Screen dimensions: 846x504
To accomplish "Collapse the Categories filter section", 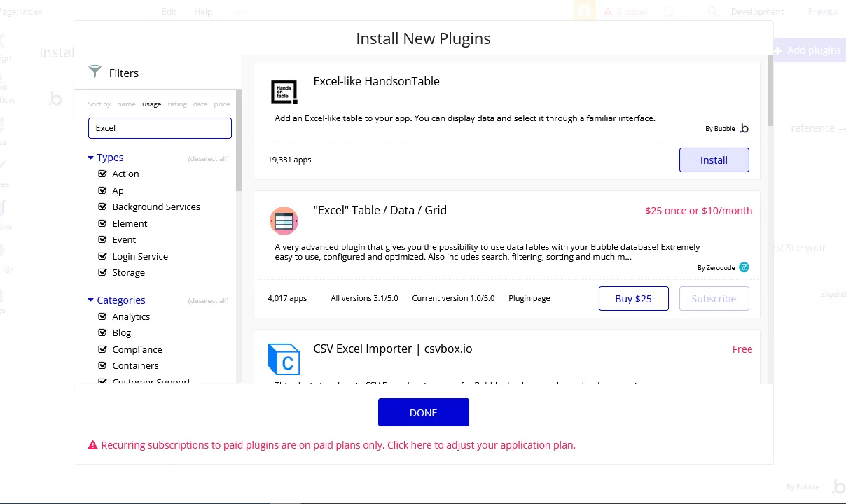I will [x=91, y=300].
